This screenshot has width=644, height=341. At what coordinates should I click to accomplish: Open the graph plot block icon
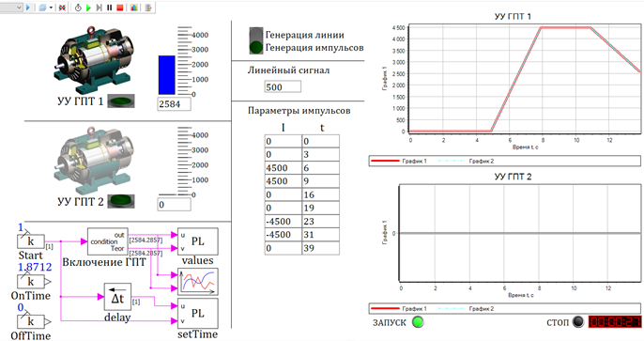point(197,282)
